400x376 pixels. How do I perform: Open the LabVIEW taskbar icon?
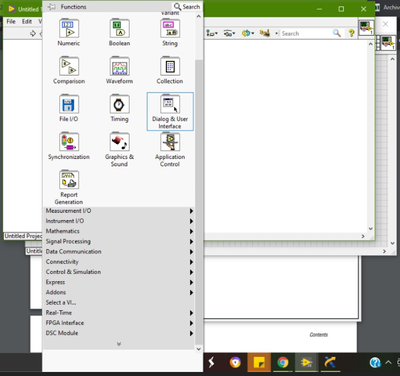(306, 362)
